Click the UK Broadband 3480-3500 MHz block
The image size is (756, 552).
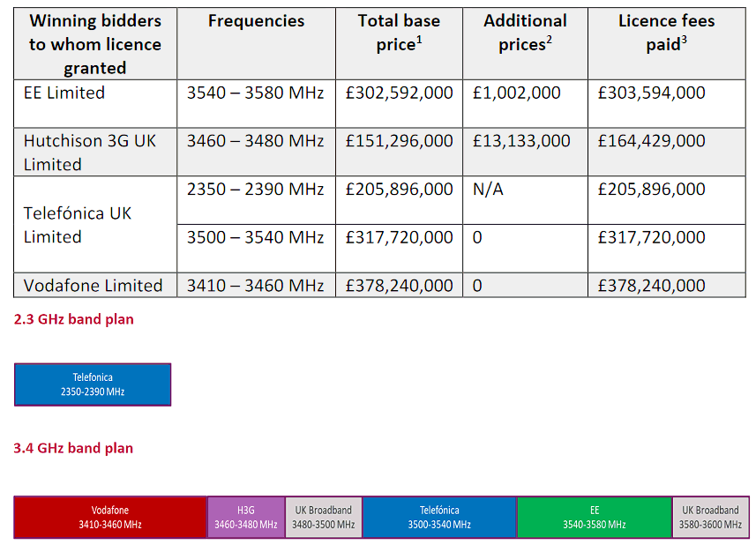(x=324, y=517)
